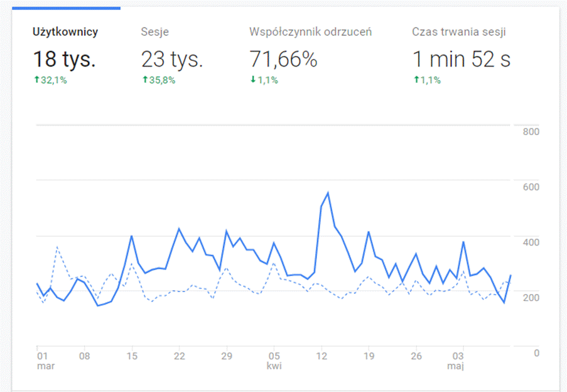The height and width of the screenshot is (392, 567).
Task: Click the 26 date axis label
Action: click(416, 356)
